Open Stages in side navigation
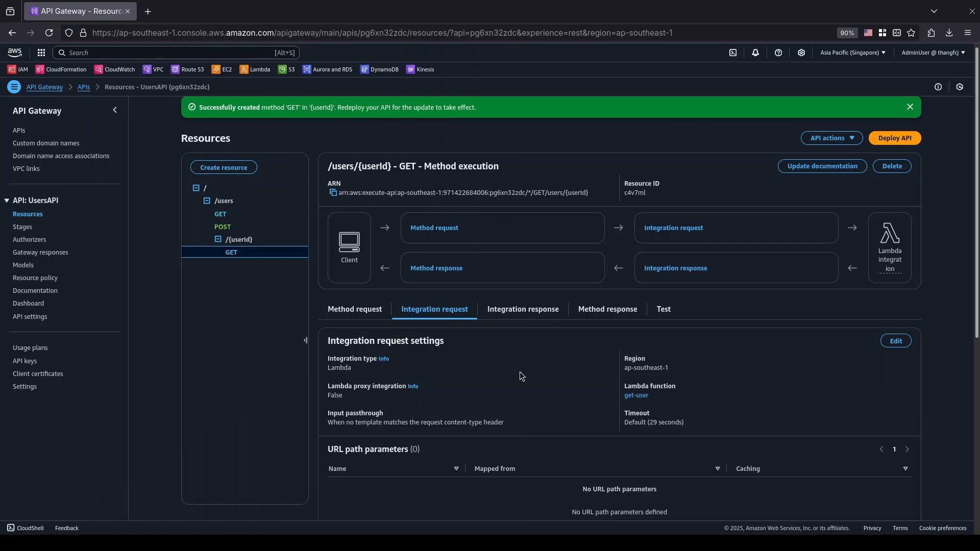 coord(22,227)
